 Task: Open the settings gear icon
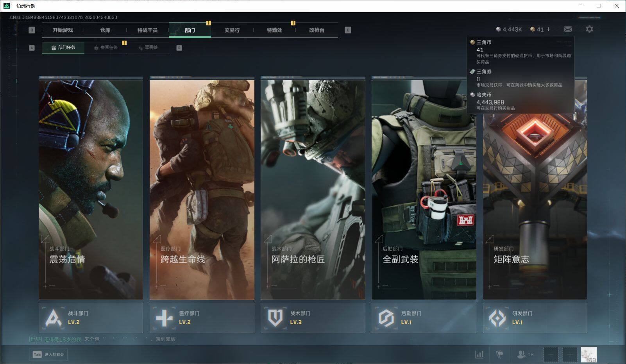click(589, 29)
